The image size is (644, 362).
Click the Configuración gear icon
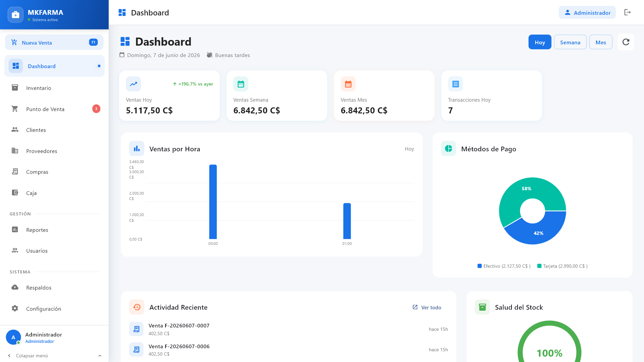pos(15,308)
